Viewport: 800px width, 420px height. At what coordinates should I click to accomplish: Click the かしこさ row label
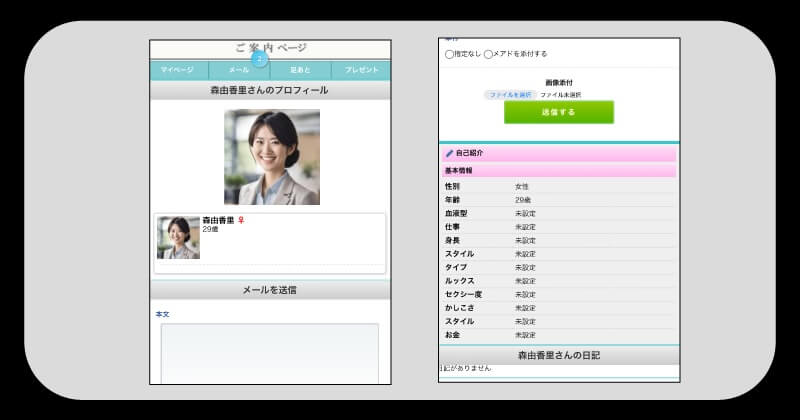(460, 308)
